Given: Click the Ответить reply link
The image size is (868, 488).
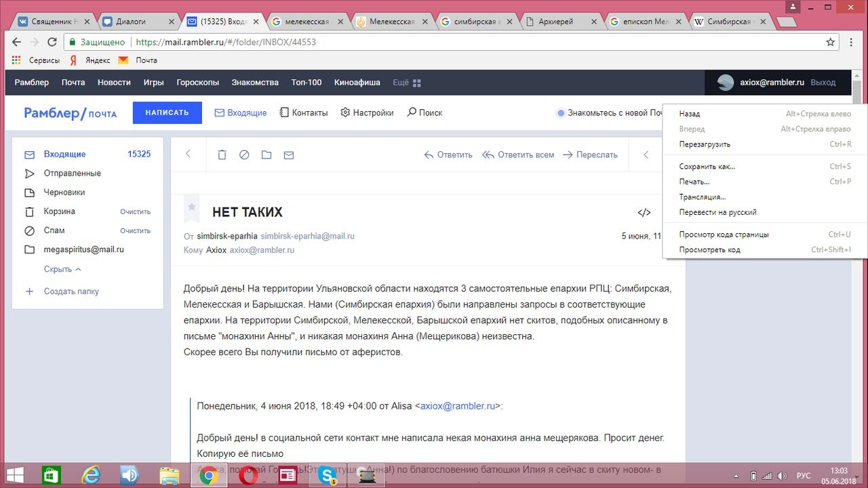Looking at the screenshot, I should 448,155.
